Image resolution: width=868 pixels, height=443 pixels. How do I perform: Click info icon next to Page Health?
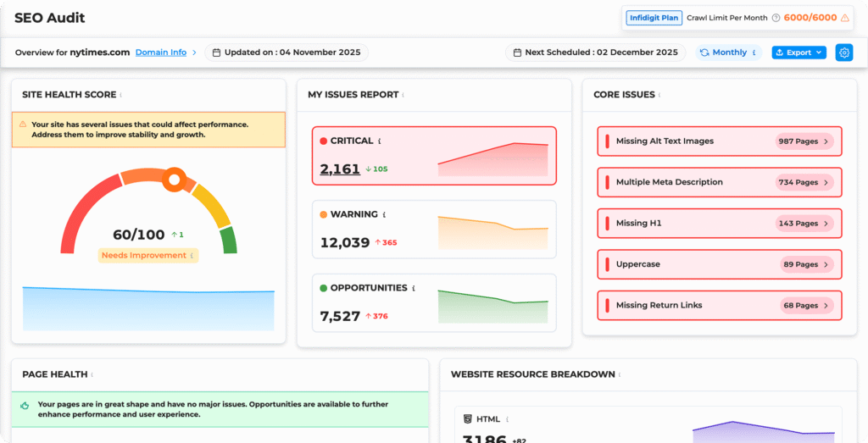[91, 374]
